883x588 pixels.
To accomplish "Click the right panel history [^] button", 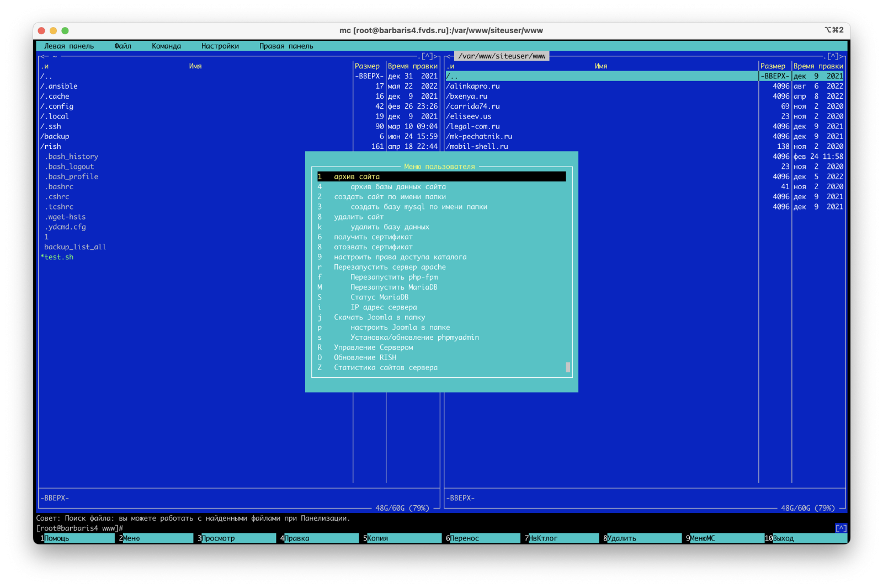I will point(833,56).
